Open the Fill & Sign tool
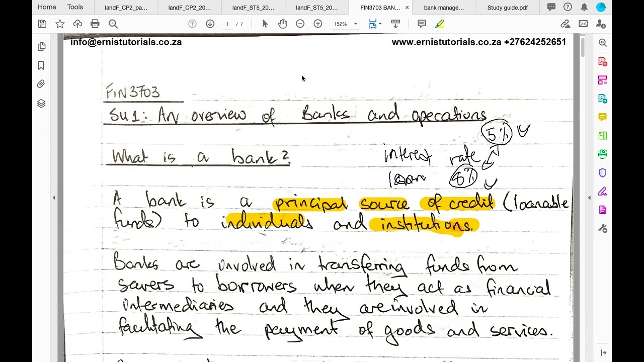This screenshot has height=362, width=644. click(603, 192)
